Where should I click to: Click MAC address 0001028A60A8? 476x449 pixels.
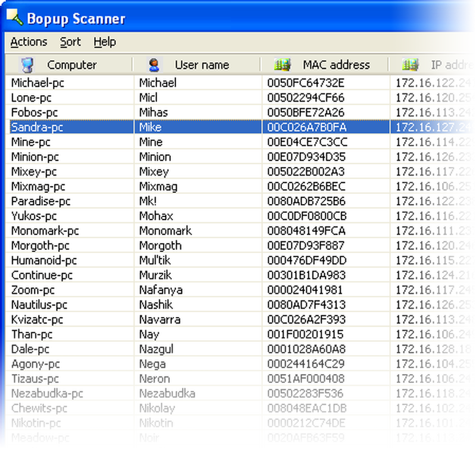coord(306,350)
